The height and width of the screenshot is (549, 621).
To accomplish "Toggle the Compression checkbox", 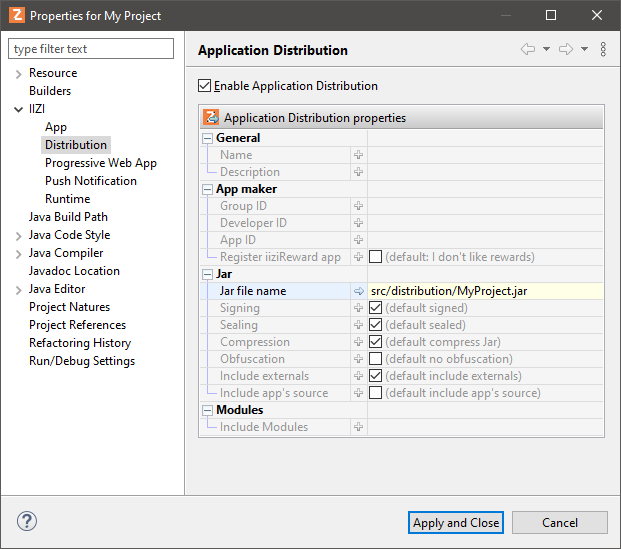I will point(375,342).
